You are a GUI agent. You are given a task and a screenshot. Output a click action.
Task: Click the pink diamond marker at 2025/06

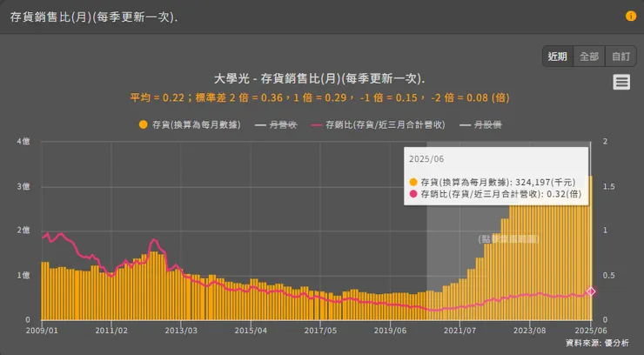click(x=591, y=291)
